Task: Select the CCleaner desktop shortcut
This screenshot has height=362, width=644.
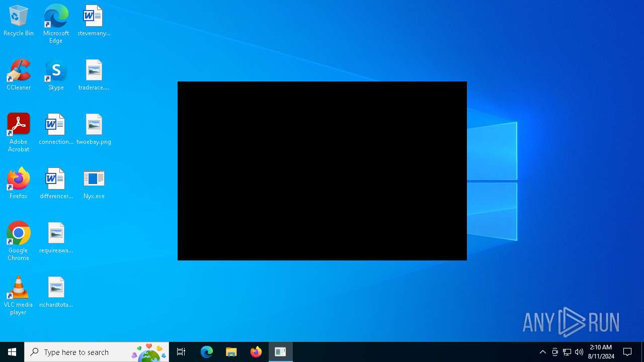Action: coord(19,75)
